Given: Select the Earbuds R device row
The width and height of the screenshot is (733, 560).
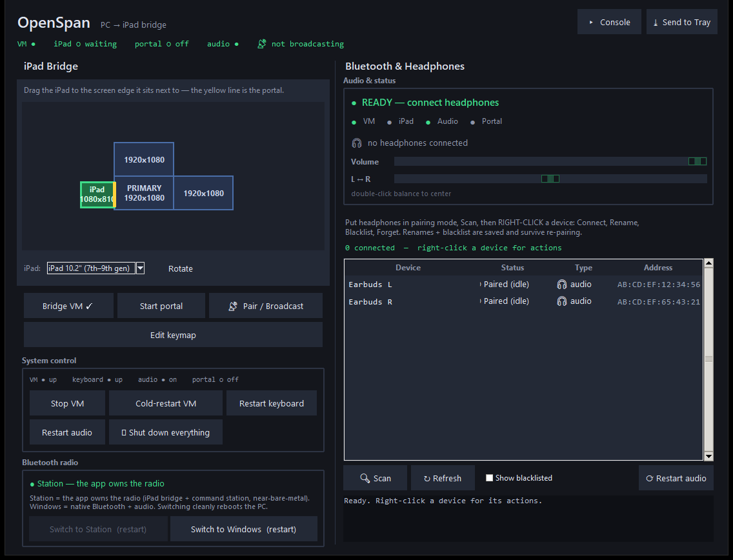Looking at the screenshot, I should click(523, 301).
